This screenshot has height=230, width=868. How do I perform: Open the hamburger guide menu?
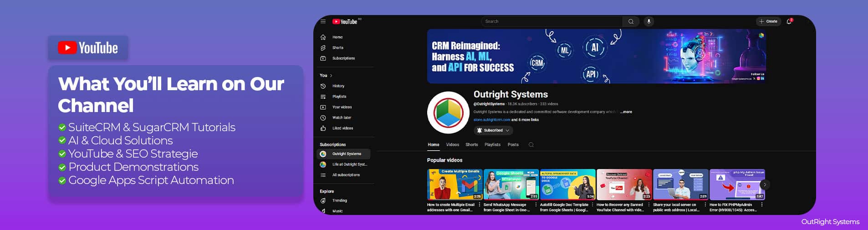pos(323,21)
